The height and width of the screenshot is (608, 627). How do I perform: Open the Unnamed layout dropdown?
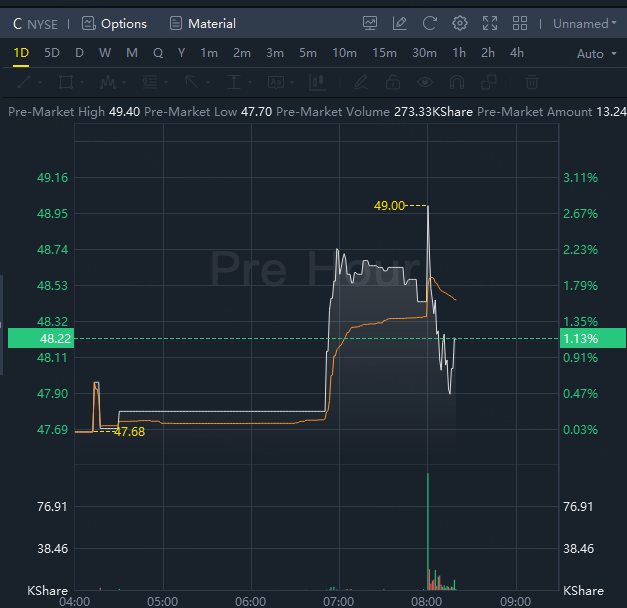pyautogui.click(x=585, y=23)
